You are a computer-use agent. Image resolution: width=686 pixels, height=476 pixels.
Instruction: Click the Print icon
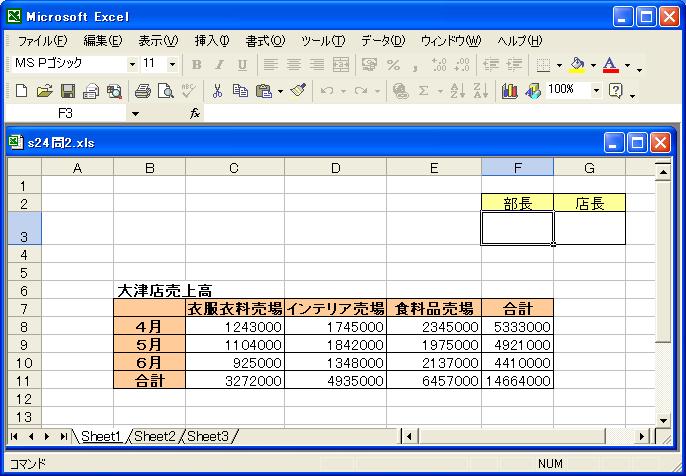(x=143, y=91)
